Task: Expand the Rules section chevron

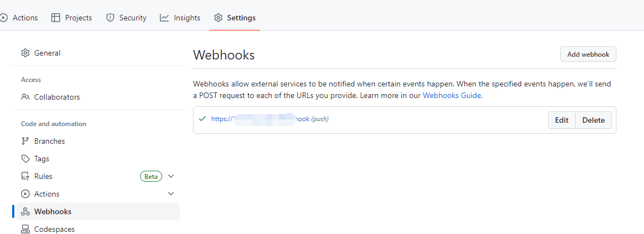Action: coord(171,176)
